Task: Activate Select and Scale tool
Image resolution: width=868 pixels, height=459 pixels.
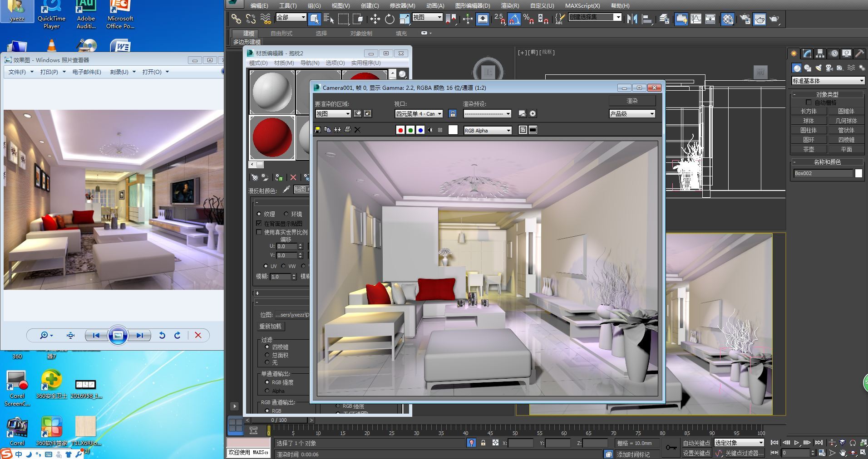Action: point(404,19)
